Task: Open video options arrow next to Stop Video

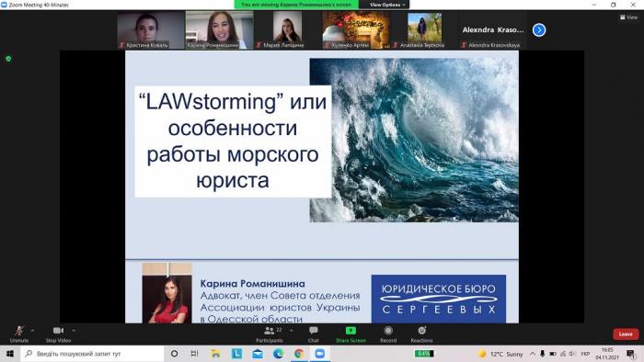Action: click(x=74, y=330)
